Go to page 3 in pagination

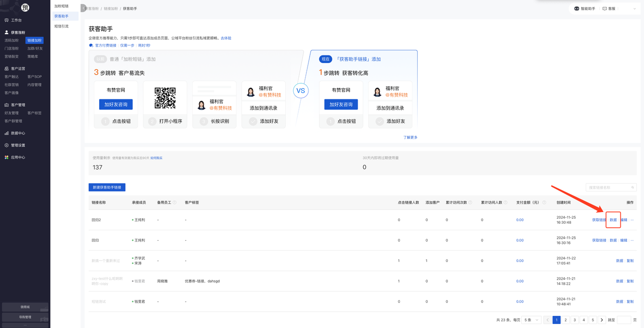[x=575, y=320]
